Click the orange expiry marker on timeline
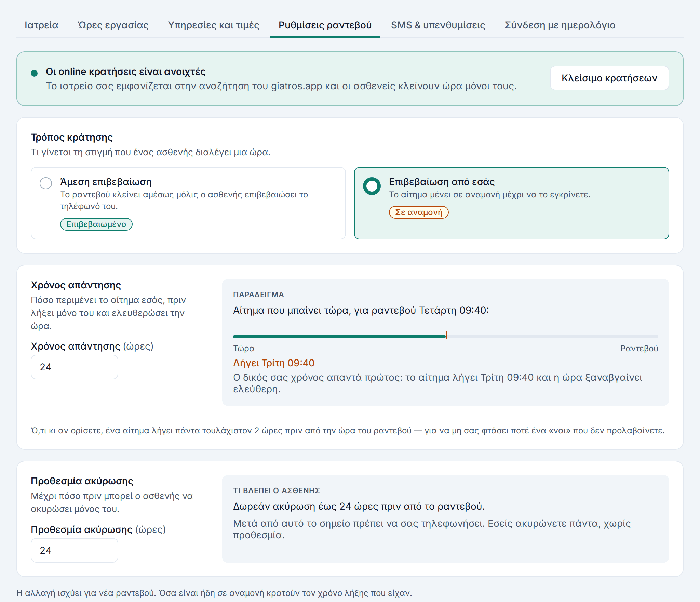The height and width of the screenshot is (602, 700). point(446,335)
